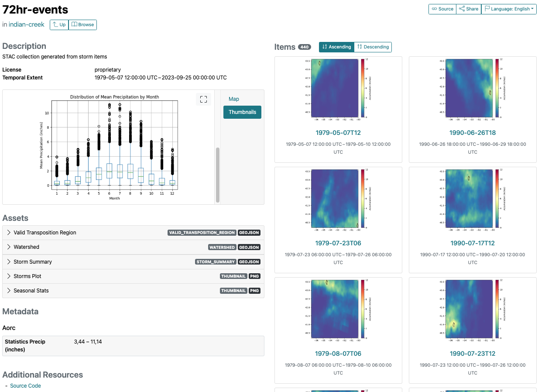Expand the Seasonal Stats asset
Screen dimensions: 538x392
tap(133, 291)
